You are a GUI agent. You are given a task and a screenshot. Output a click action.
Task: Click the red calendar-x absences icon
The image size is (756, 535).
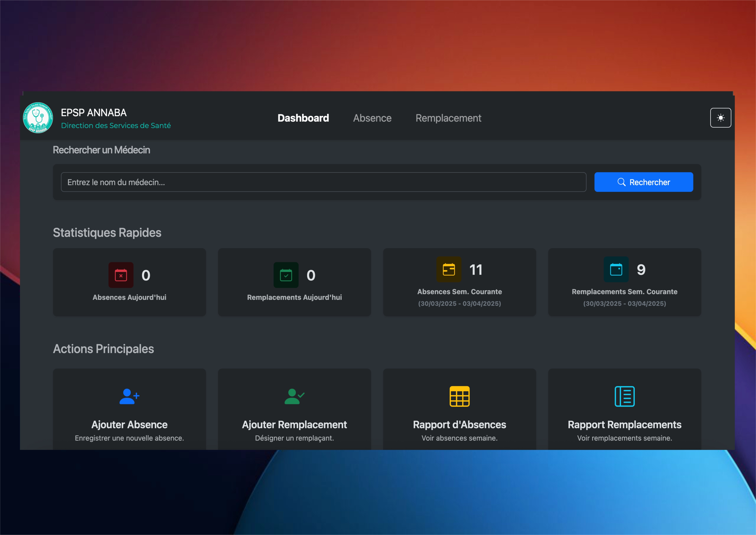pos(121,275)
